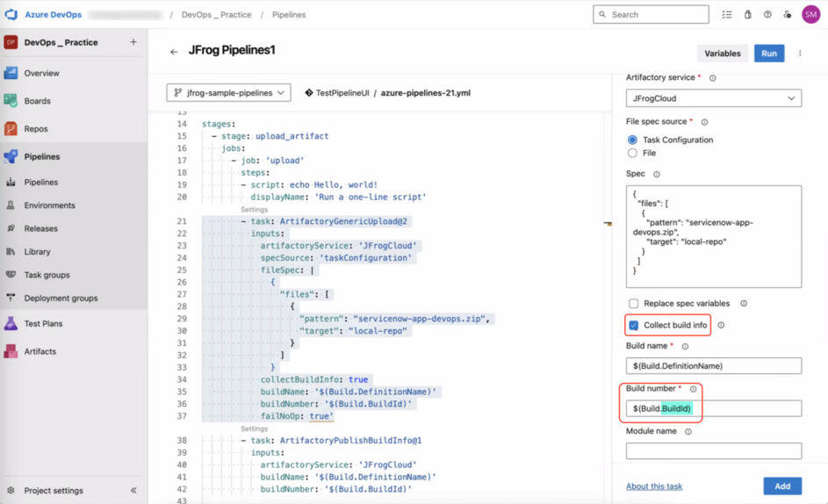Click the info icon next to Collect build info
Image resolution: width=828 pixels, height=504 pixels.
(x=721, y=326)
